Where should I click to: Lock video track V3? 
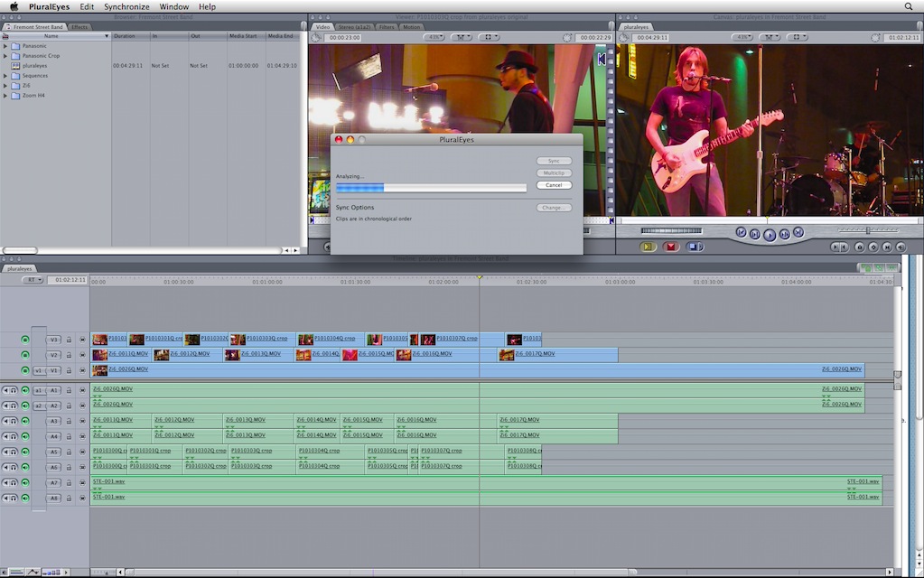(x=69, y=340)
